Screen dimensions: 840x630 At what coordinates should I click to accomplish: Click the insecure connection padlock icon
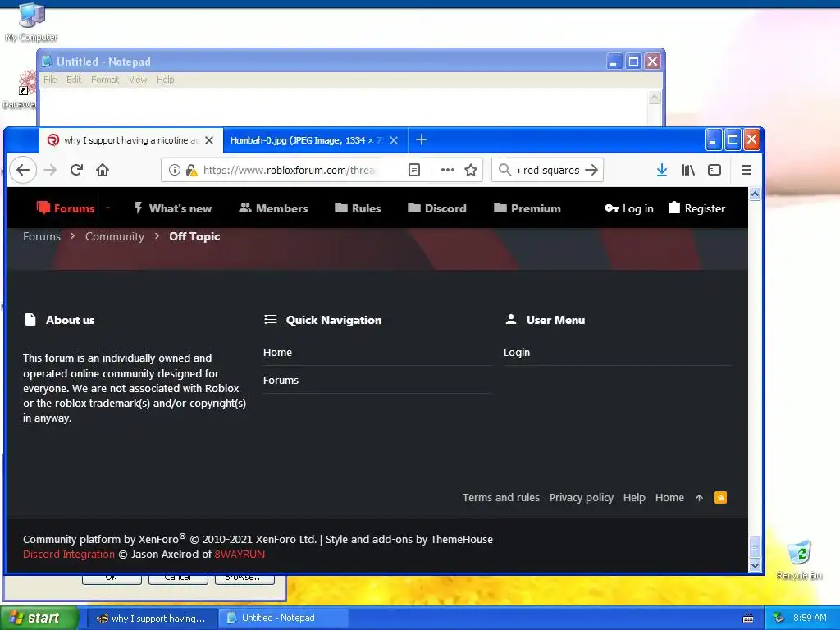(x=191, y=170)
